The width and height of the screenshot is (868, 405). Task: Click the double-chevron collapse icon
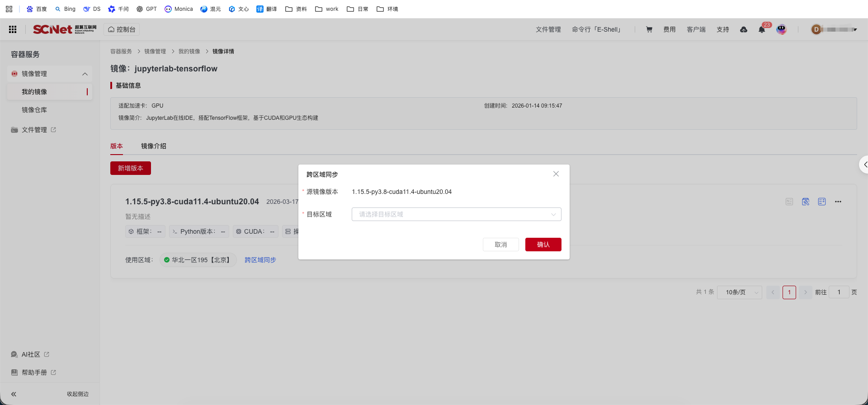pos(14,394)
